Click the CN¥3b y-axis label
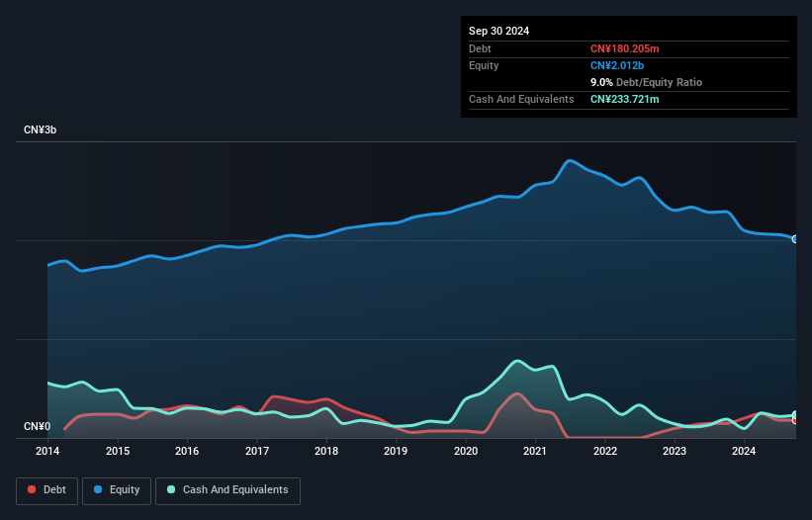 point(40,130)
